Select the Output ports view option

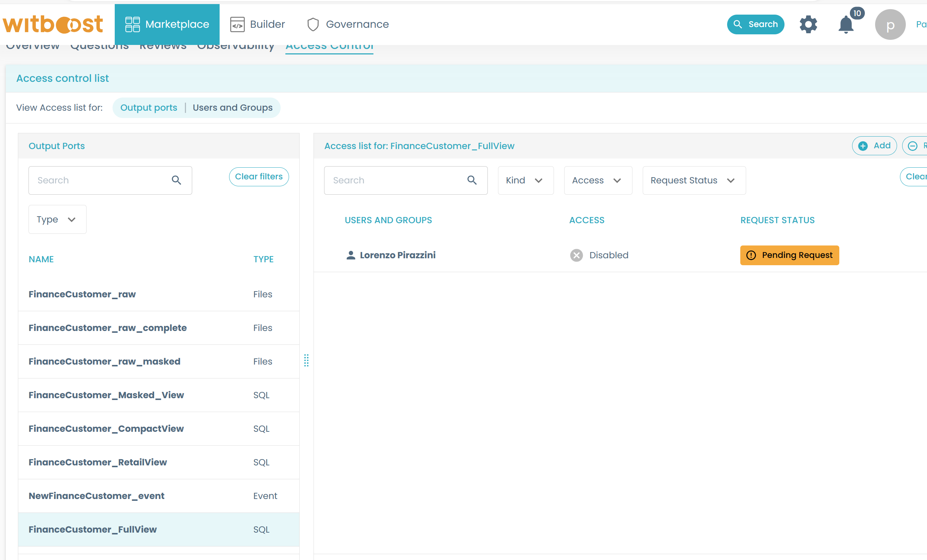click(x=149, y=107)
